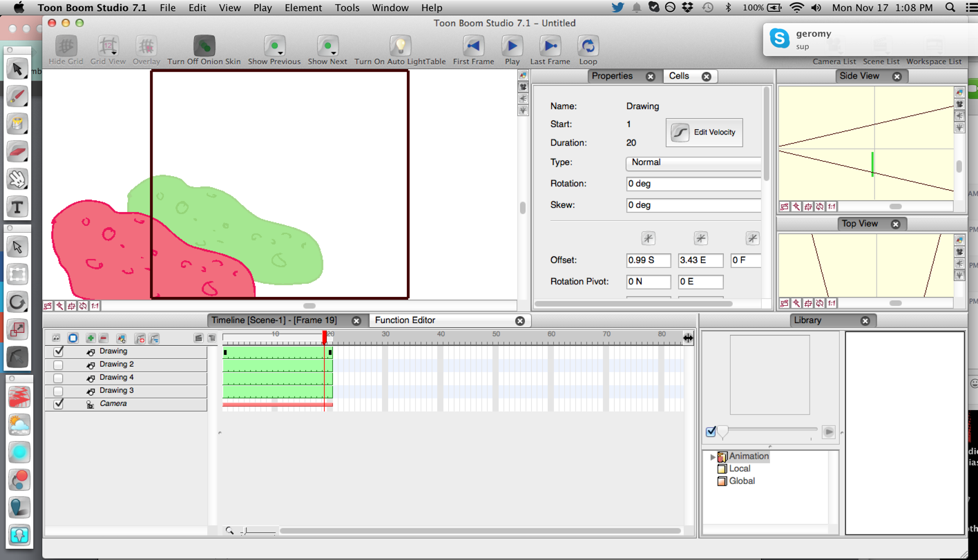
Task: Open the Scene List
Action: pyautogui.click(x=881, y=61)
